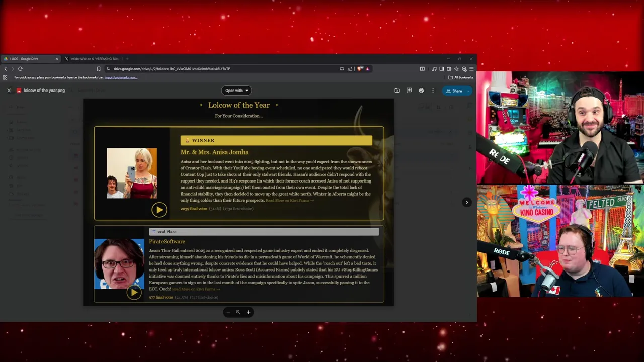Click the 977 final votes text

pos(161,297)
